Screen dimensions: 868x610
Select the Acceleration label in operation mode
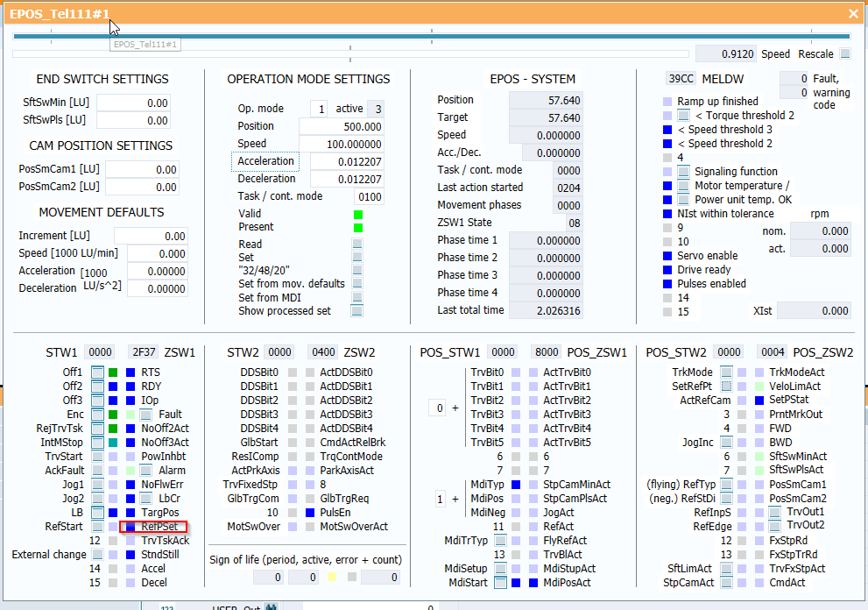click(x=265, y=161)
